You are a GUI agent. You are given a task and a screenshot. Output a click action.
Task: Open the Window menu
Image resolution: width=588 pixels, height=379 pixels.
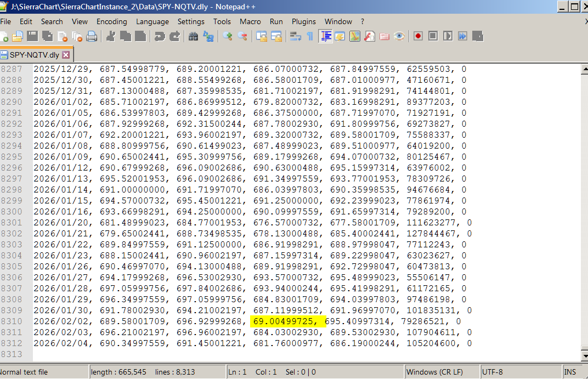click(x=338, y=22)
